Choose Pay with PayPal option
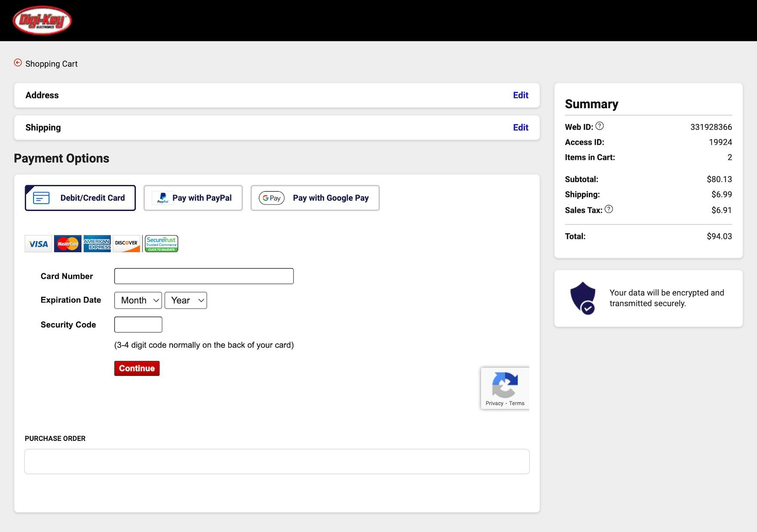Screen dimensions: 757x532 [x=193, y=198]
